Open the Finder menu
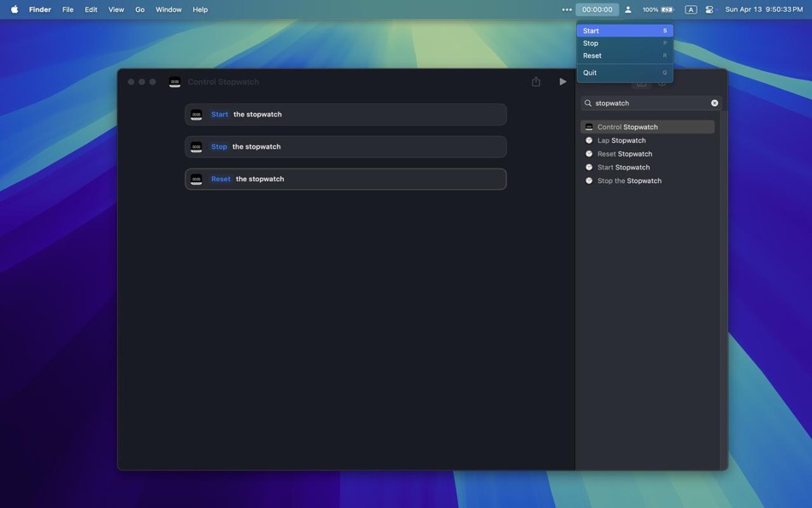 point(40,9)
